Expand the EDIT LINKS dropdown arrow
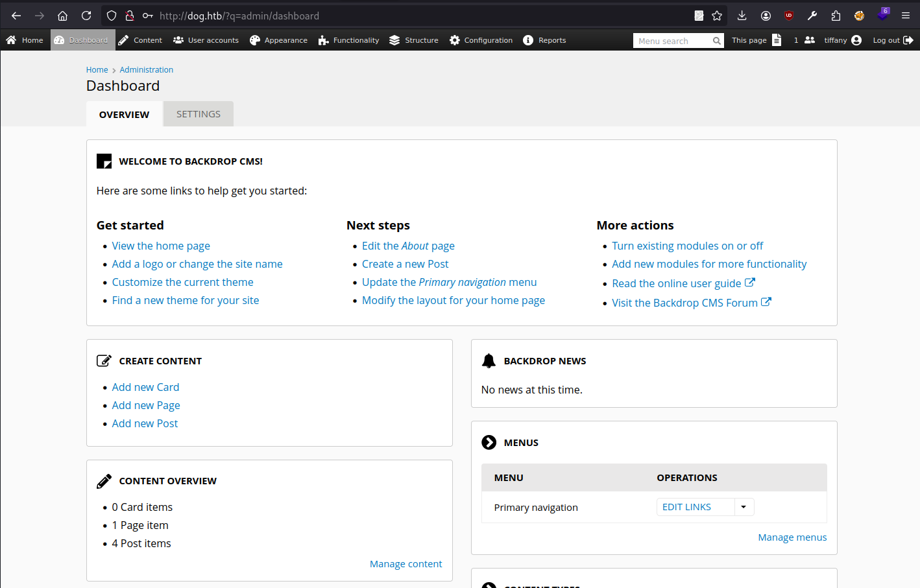This screenshot has height=588, width=920. tap(744, 507)
